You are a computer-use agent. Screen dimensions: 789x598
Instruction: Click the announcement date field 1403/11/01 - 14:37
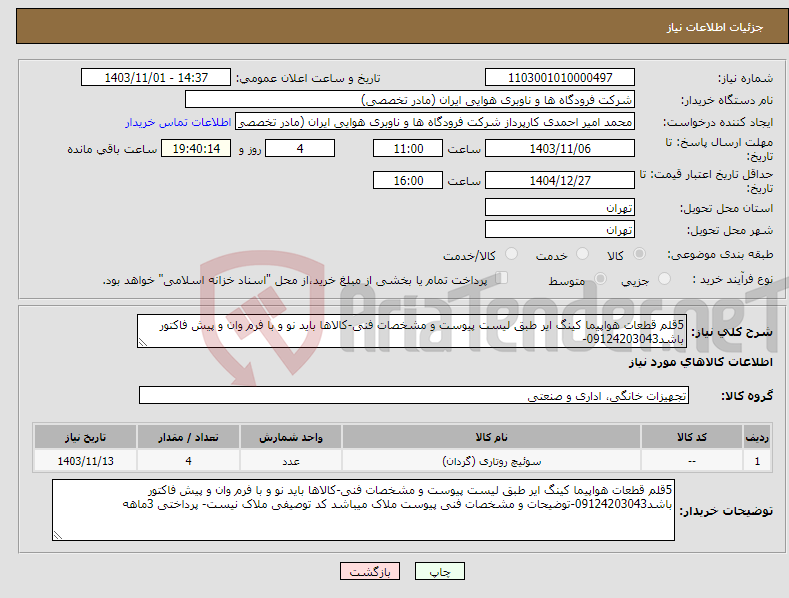156,78
